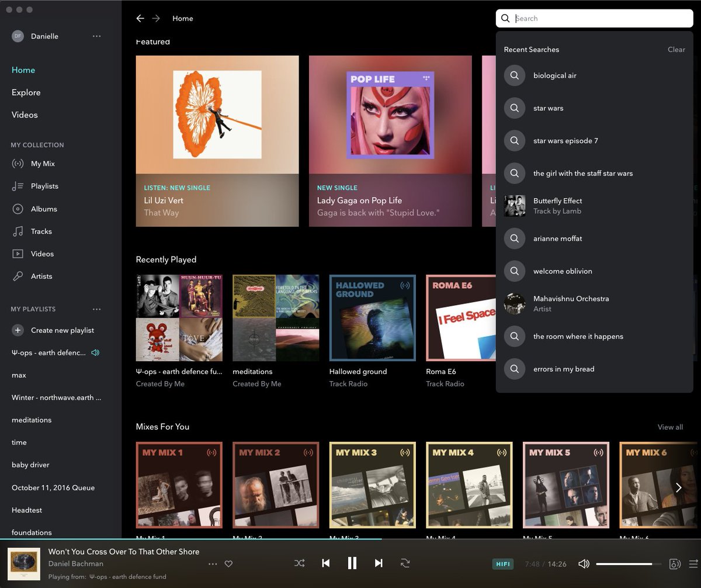Open the play queue icon
The height and width of the screenshot is (588, 701).
(x=693, y=564)
